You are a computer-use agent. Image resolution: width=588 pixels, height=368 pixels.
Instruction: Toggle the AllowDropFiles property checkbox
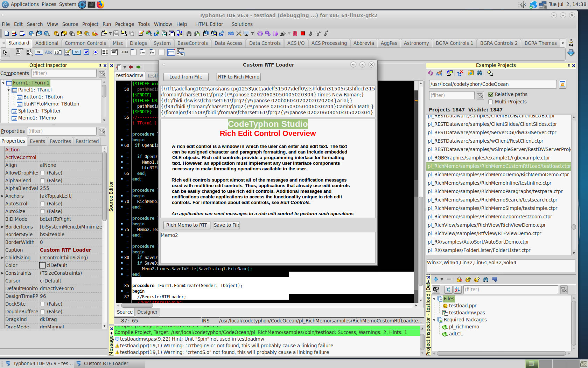click(42, 173)
